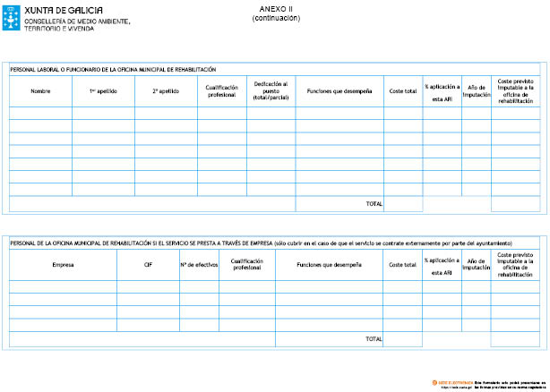Click first row 1er apellido field
The width and height of the screenshot is (550, 392).
coord(103,114)
